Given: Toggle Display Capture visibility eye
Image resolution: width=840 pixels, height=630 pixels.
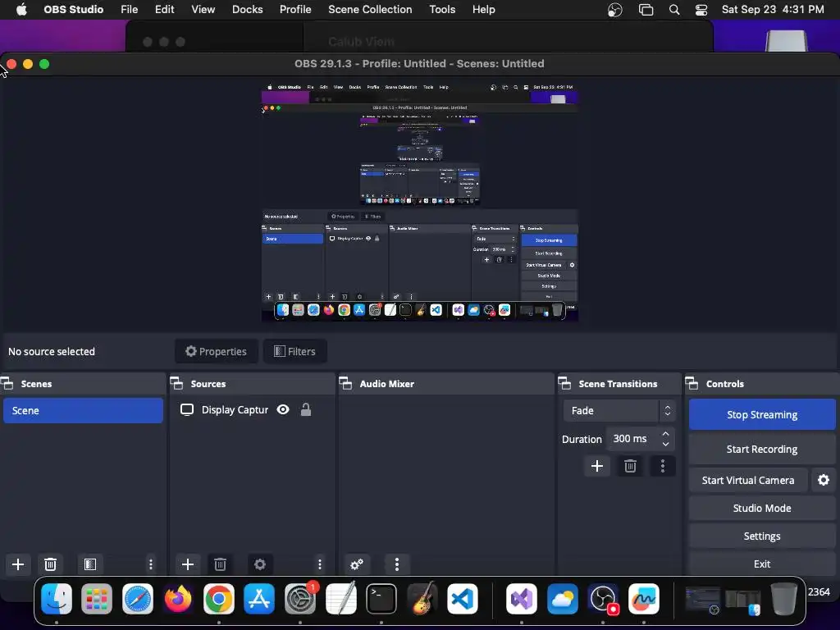Looking at the screenshot, I should click(x=283, y=410).
